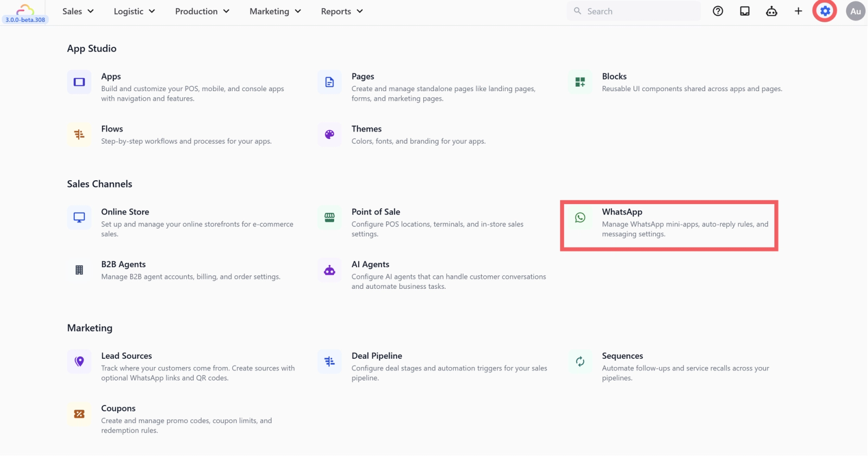The width and height of the screenshot is (868, 456).
Task: Expand the Sales dropdown menu
Action: (78, 11)
